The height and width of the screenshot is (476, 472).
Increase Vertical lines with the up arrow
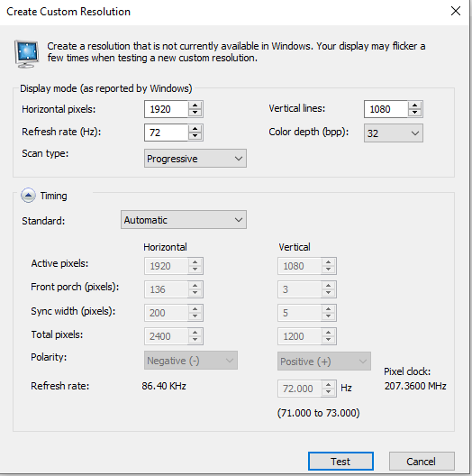click(414, 105)
